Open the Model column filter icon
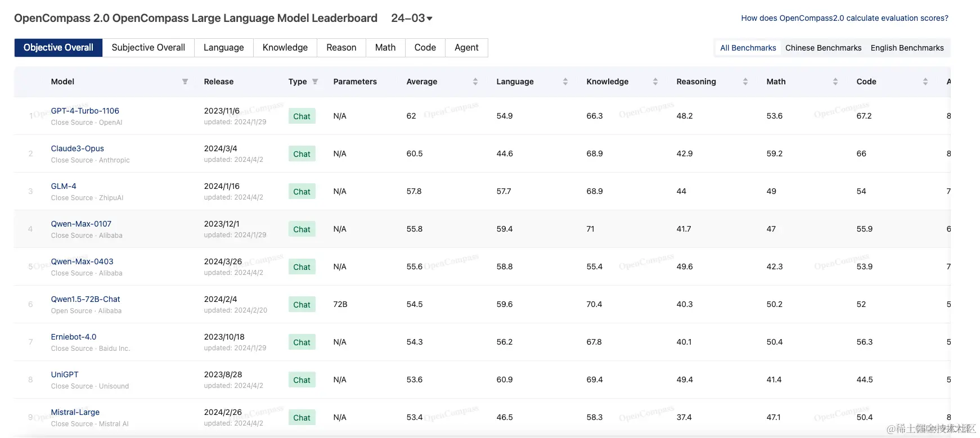980x438 pixels. [185, 82]
